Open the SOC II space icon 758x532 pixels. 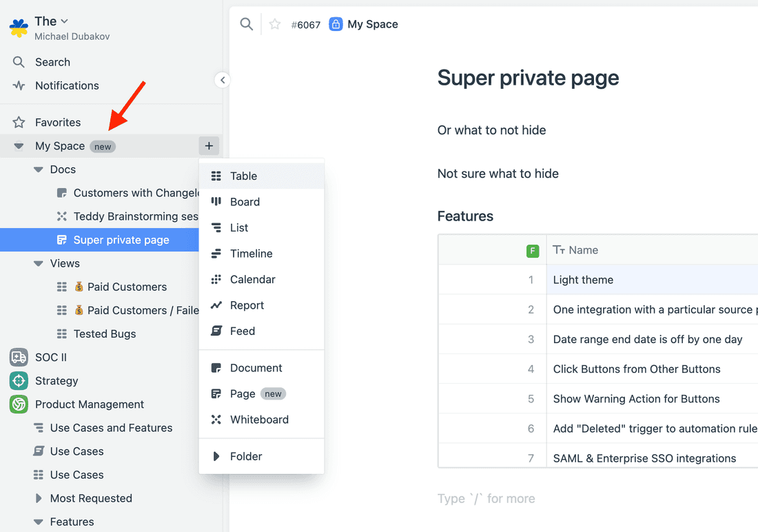pos(19,357)
